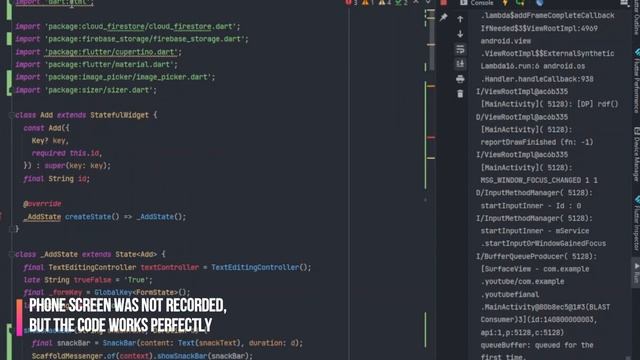This screenshot has width=640, height=360.
Task: Collapse the class _AddState code block
Action: 11,255
